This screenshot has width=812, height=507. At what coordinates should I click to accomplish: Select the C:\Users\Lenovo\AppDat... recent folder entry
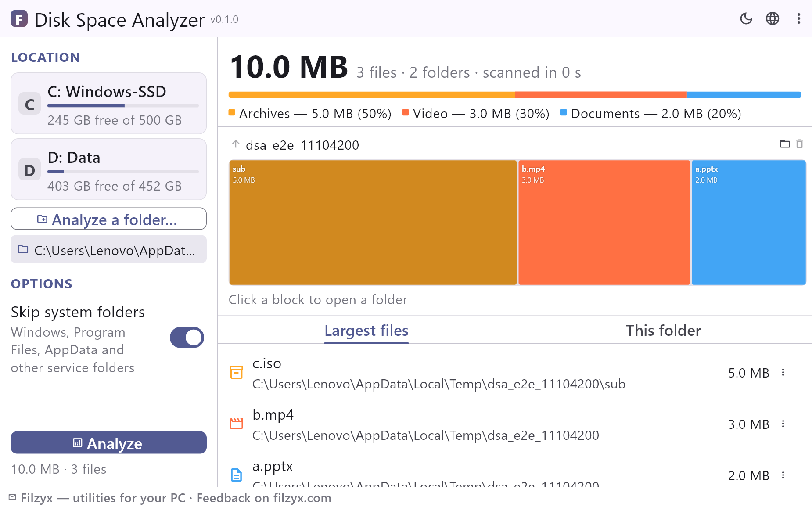pos(108,249)
